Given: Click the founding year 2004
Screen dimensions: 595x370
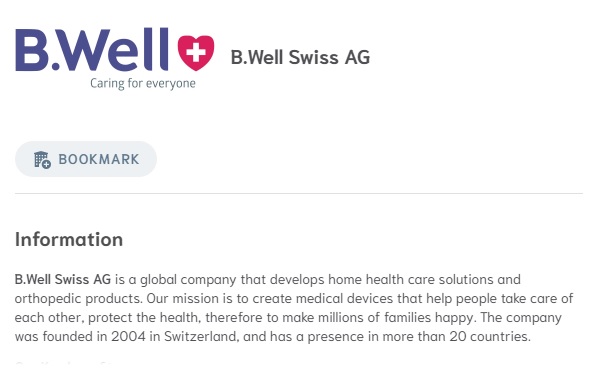Looking at the screenshot, I should click(x=128, y=337).
